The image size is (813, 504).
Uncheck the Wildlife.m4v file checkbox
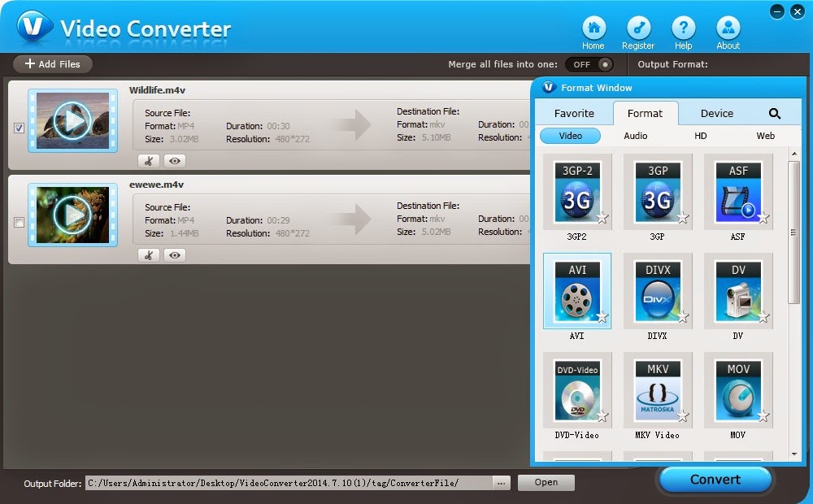coord(20,128)
